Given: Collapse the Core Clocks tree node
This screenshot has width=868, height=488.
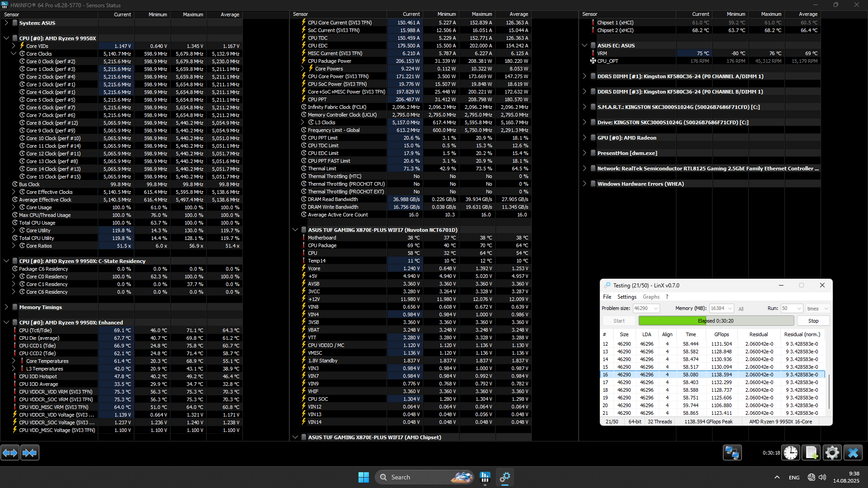Looking at the screenshot, I should (x=14, y=54).
